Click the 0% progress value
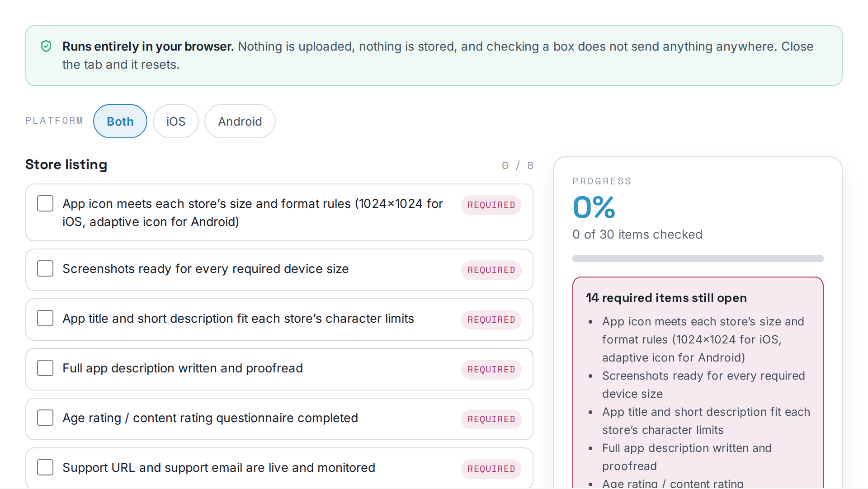 click(x=594, y=207)
